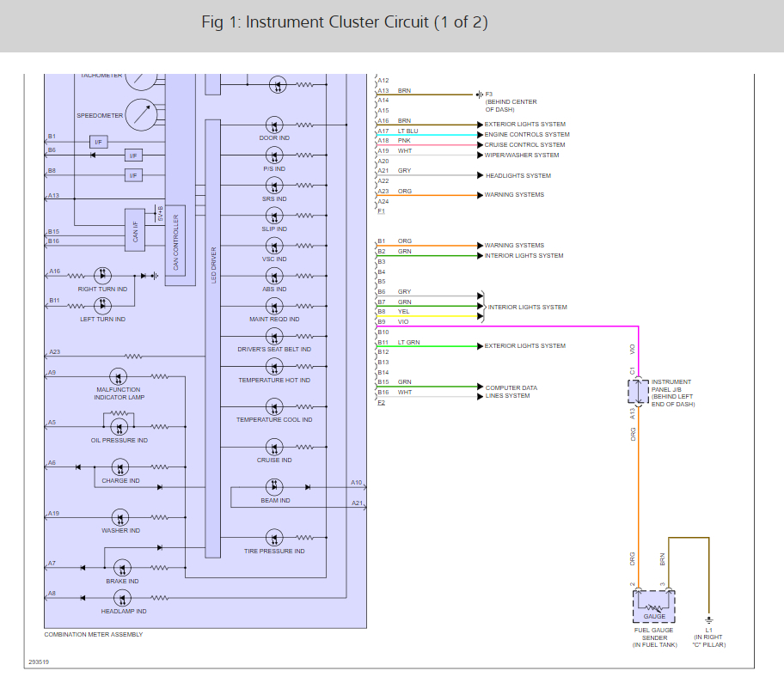Image resolution: width=784 pixels, height=689 pixels.
Task: Click the PNK wire color label
Action: 404,141
